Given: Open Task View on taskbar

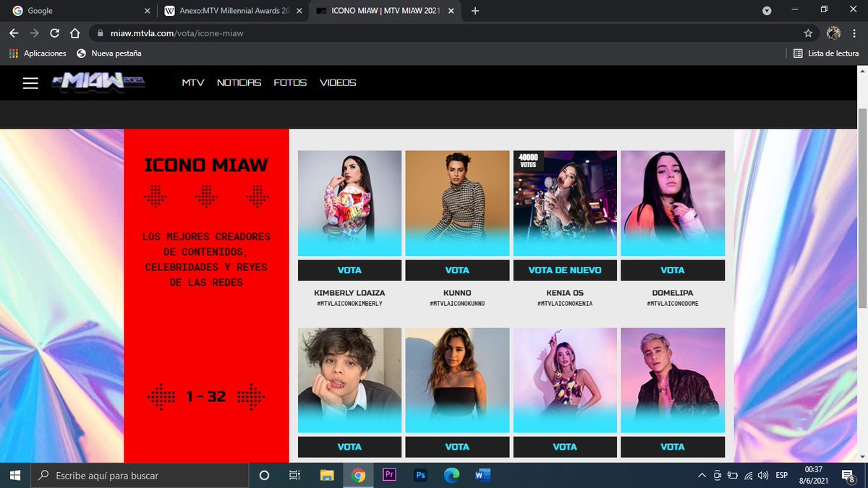Looking at the screenshot, I should [294, 475].
